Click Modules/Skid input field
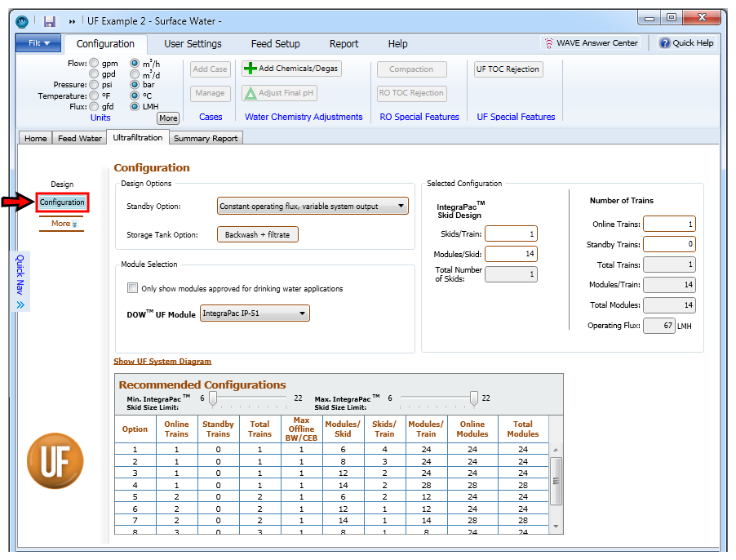The image size is (736, 560). (511, 254)
